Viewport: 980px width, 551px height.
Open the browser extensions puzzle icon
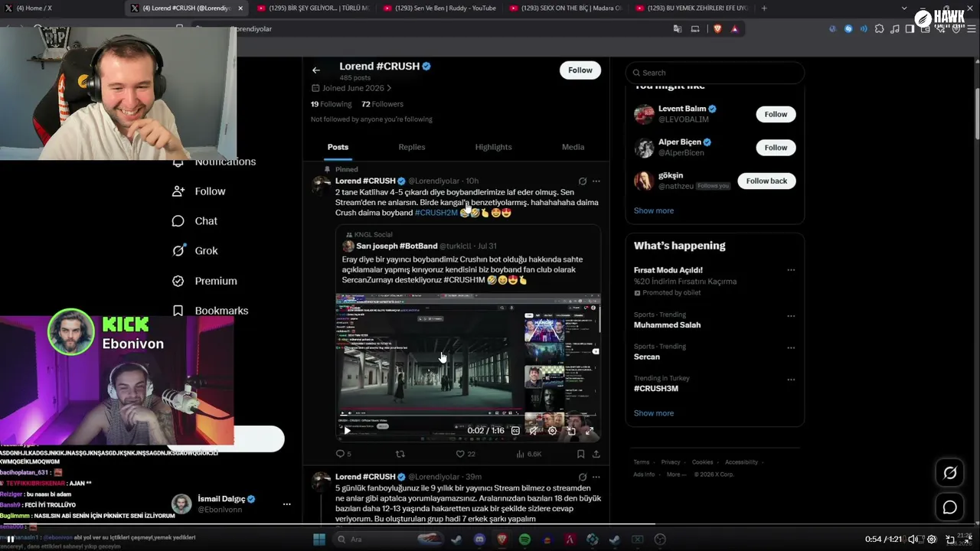point(879,29)
